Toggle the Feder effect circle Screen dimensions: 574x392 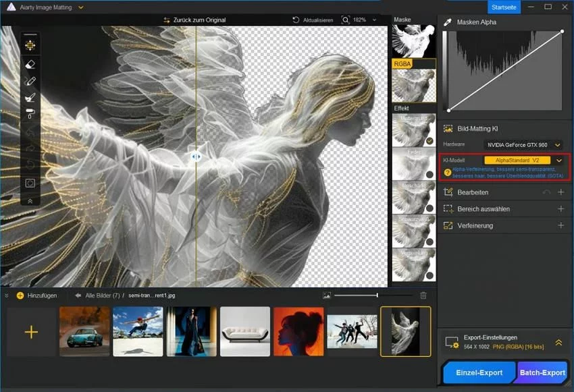coord(429,174)
